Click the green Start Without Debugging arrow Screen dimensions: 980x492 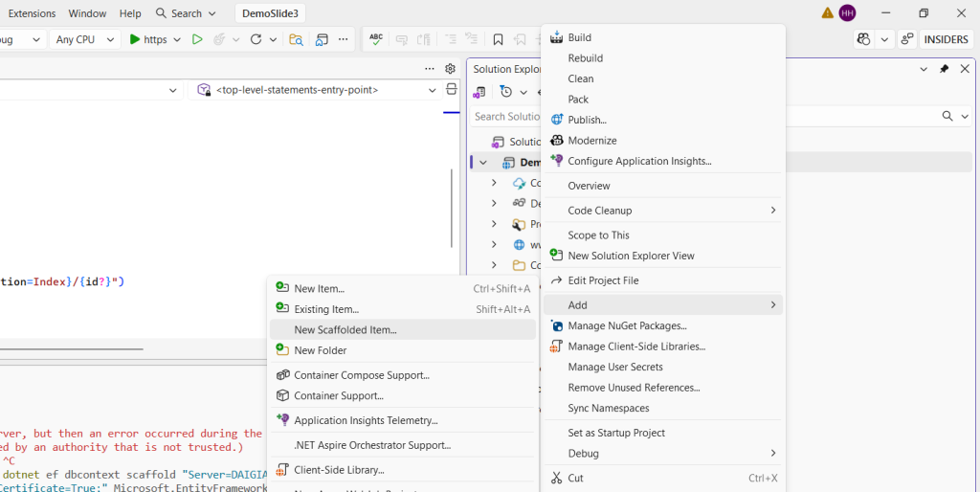[x=197, y=40]
